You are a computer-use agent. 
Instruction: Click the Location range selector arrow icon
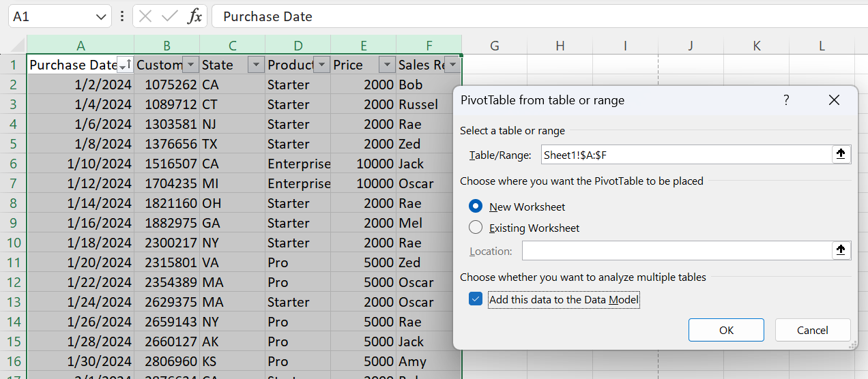(841, 251)
